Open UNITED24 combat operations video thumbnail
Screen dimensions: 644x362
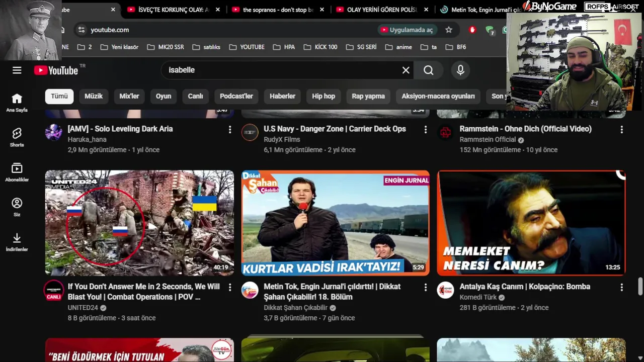pos(139,223)
